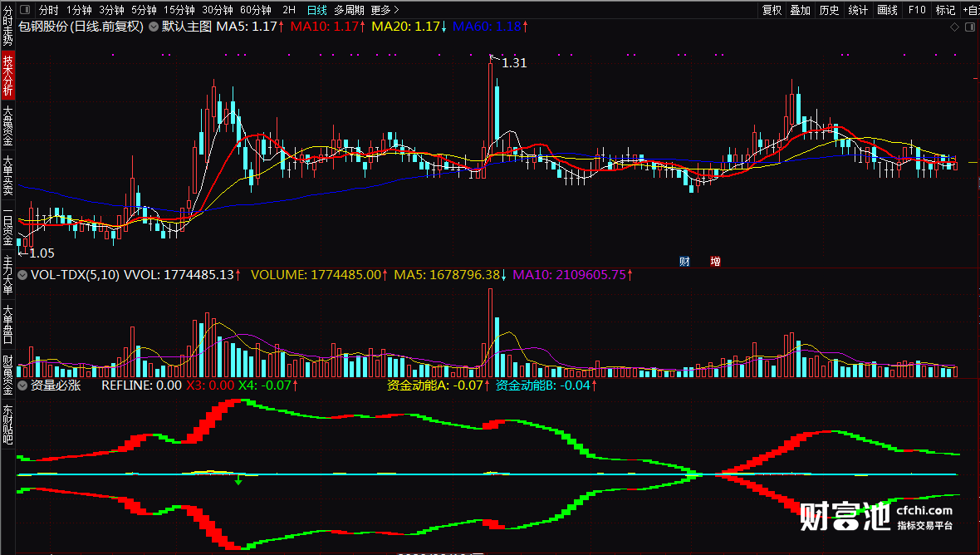Click the 1.31 high price label
Viewport: 980px width, 555px height.
514,63
